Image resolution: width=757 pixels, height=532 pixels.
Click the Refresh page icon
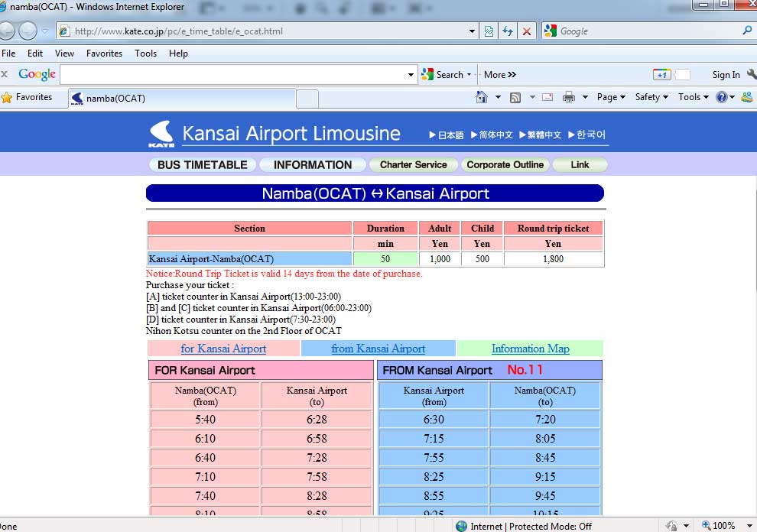tap(508, 31)
